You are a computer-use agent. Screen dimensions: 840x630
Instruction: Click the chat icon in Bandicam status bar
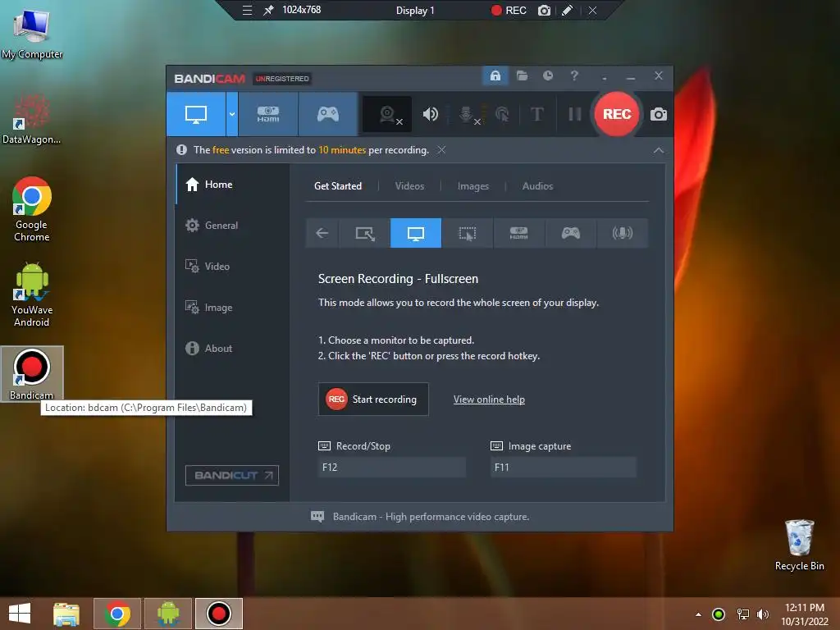click(x=317, y=517)
